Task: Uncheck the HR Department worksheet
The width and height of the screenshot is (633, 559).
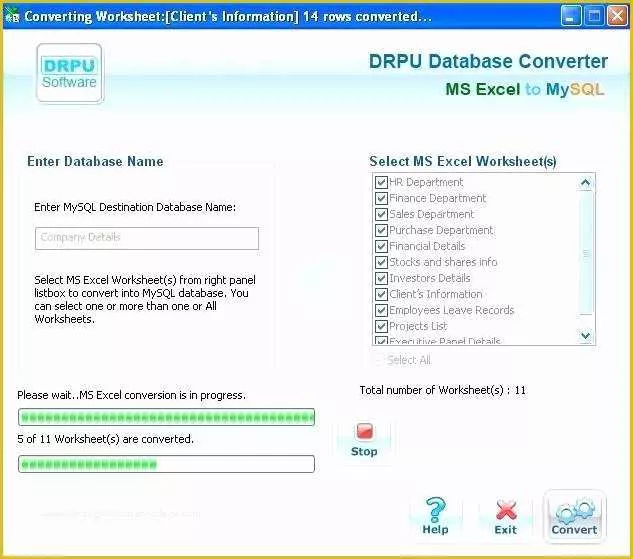Action: click(381, 182)
